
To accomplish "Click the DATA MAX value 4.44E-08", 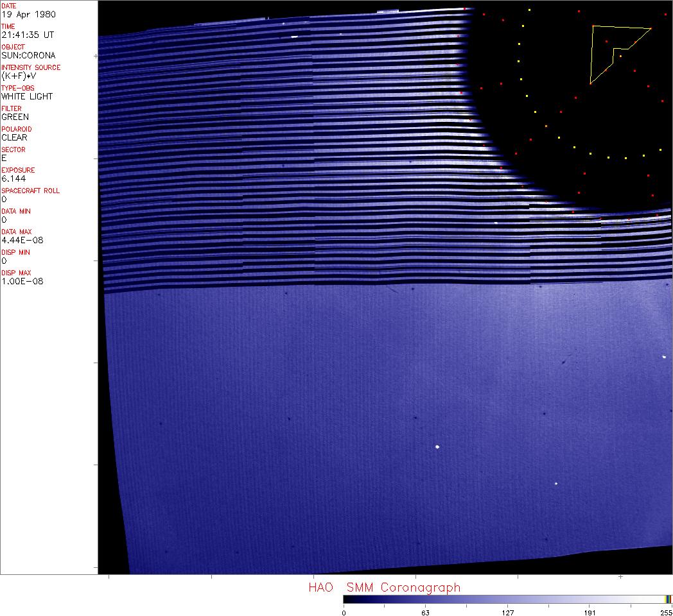I will point(22,240).
